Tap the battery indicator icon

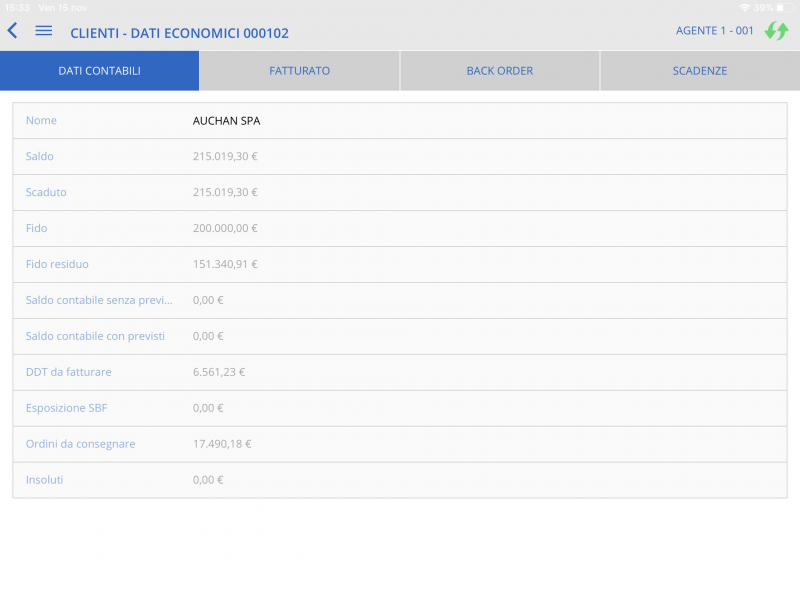point(785,7)
